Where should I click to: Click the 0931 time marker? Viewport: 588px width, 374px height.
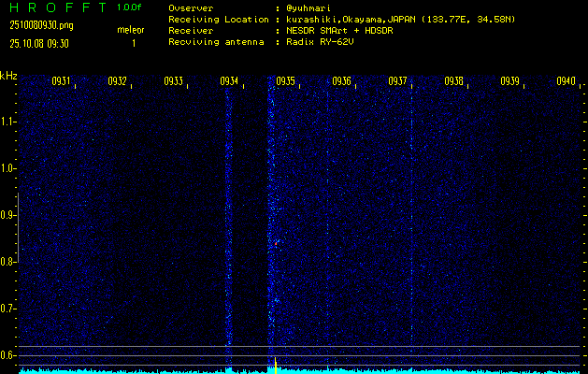[61, 81]
